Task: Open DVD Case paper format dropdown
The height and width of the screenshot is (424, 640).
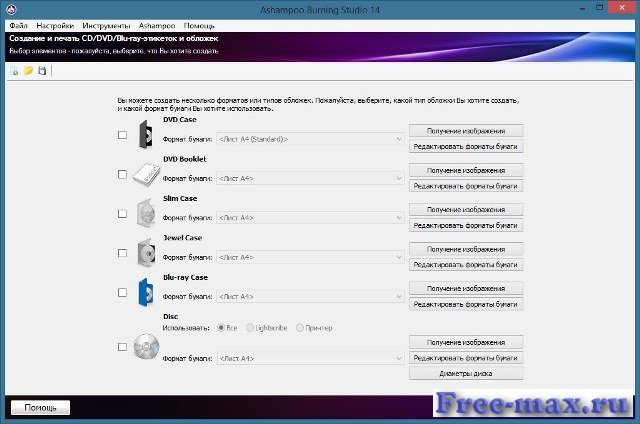Action: tap(310, 139)
